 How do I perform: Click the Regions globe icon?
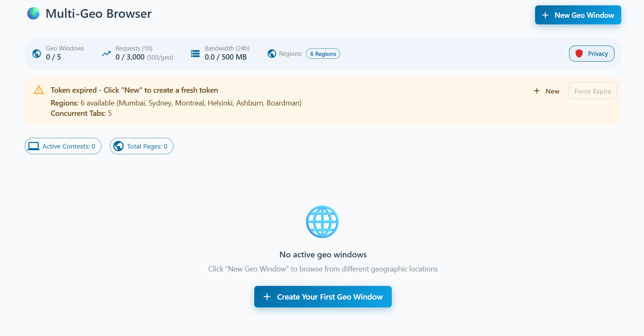pyautogui.click(x=272, y=53)
